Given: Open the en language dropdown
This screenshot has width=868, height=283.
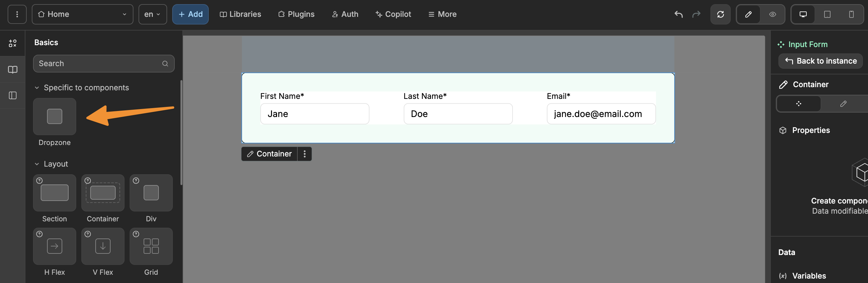Looking at the screenshot, I should click(x=152, y=14).
